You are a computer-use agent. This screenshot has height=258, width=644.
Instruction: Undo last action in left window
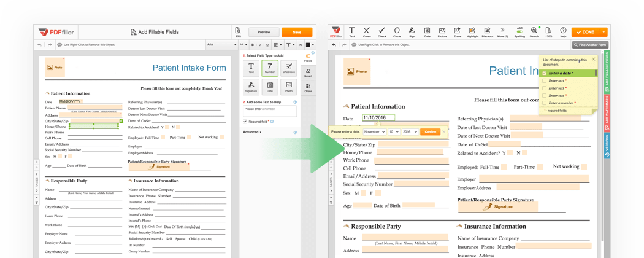pyautogui.click(x=39, y=44)
